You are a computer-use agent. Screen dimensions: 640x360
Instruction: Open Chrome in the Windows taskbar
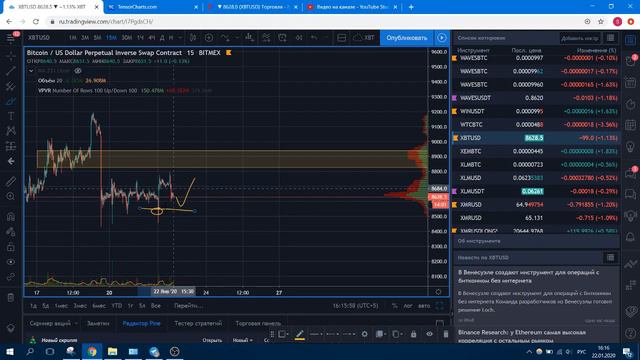(91, 351)
